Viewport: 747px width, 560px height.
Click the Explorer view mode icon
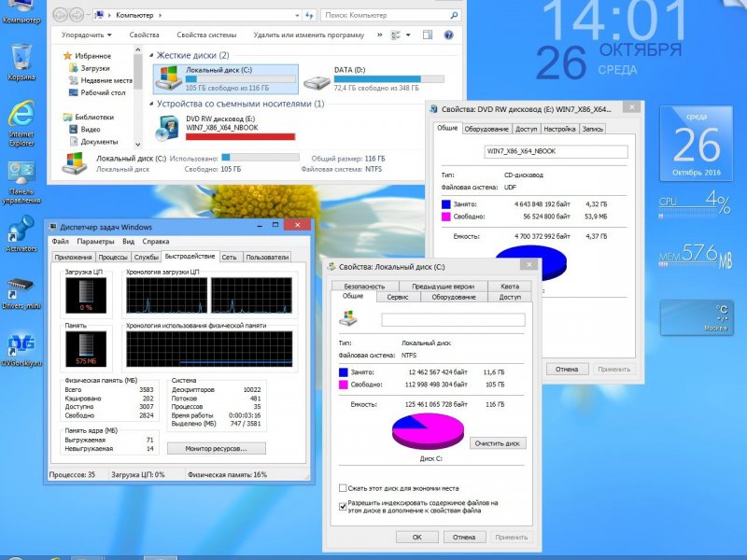coord(395,35)
